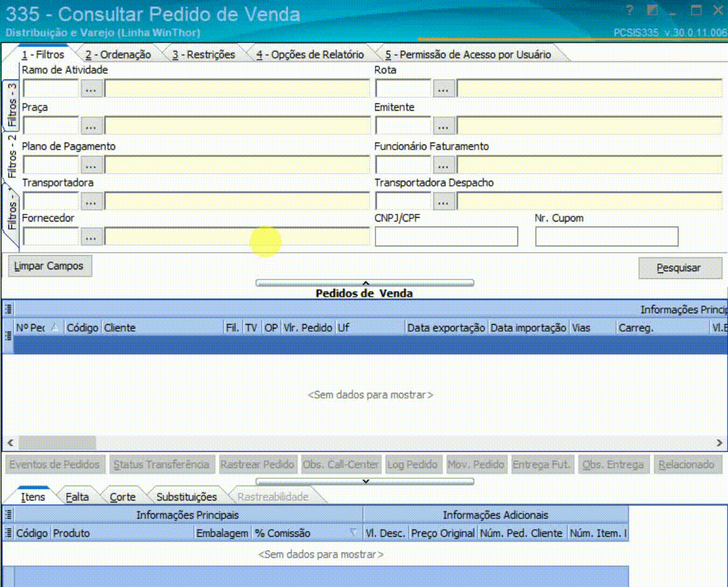Click left arrow of orders grid scrollbar
Image resolution: width=728 pixels, height=587 pixels.
click(x=10, y=442)
